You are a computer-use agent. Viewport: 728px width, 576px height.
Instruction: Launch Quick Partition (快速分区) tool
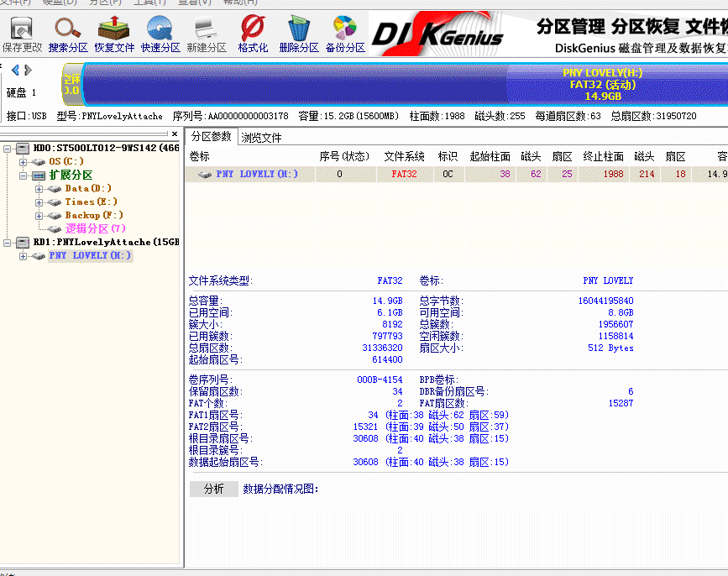160,34
